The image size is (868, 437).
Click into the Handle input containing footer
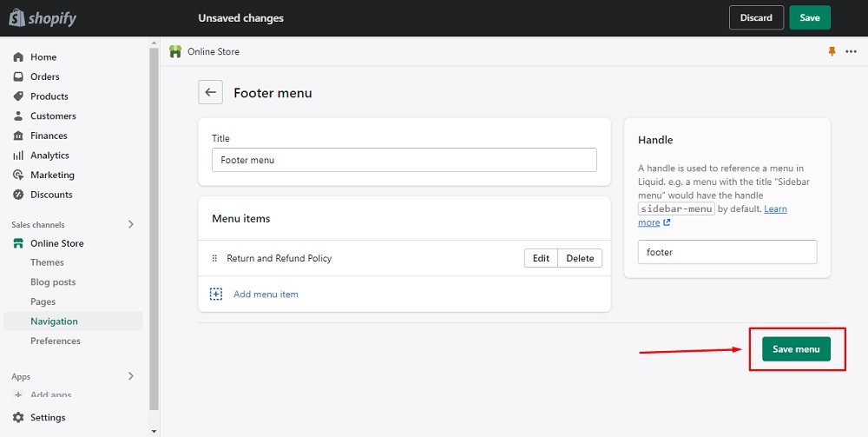coord(727,252)
